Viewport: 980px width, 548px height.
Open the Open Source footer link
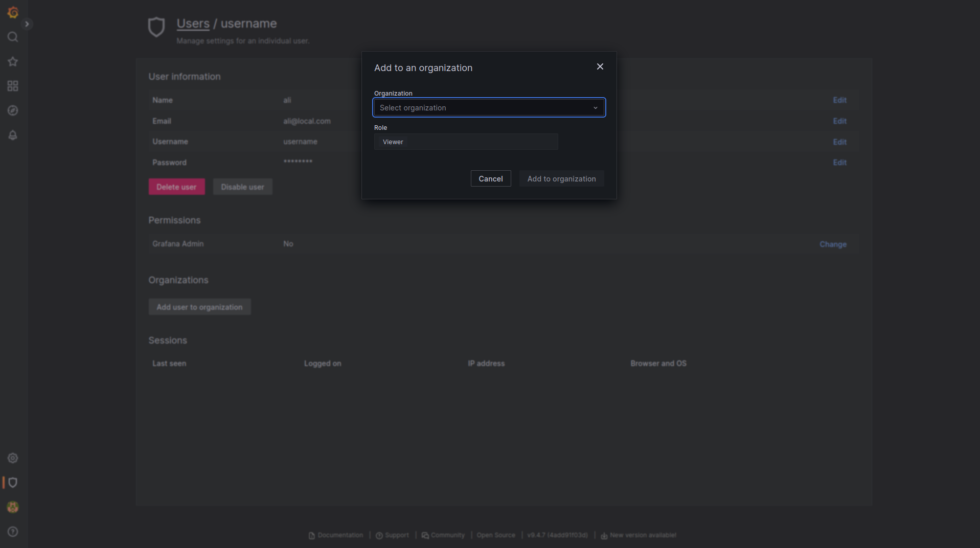click(496, 535)
